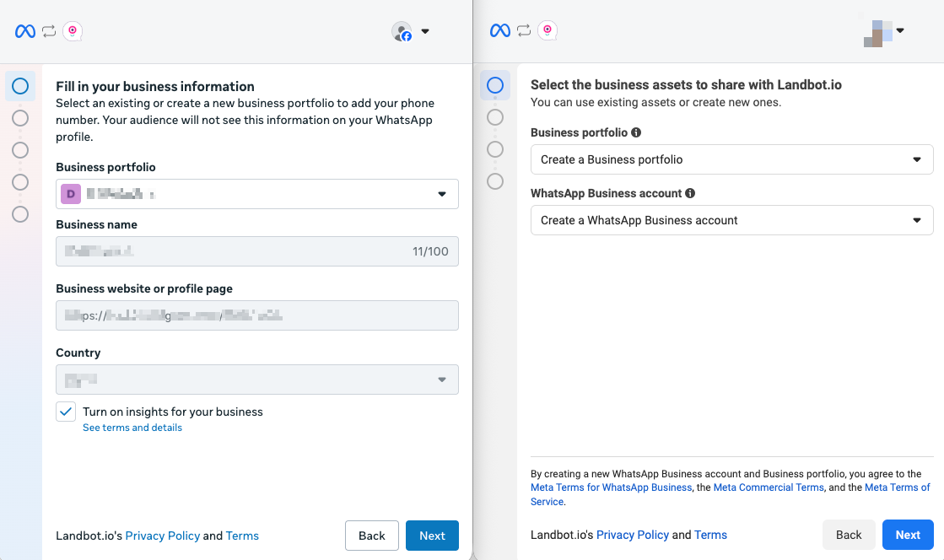The image size is (944, 560).
Task: Click the Business portfolio info icon
Action: point(636,132)
